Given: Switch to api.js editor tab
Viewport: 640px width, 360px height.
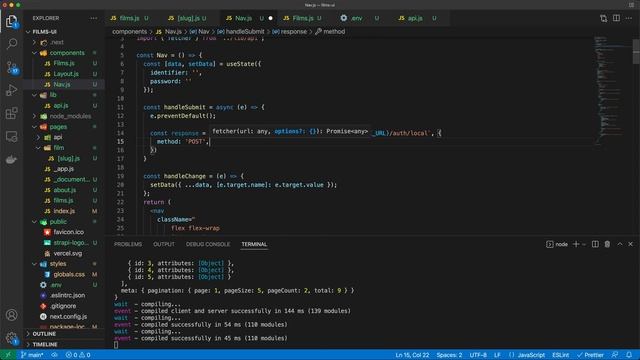Looking at the screenshot, I should [415, 18].
